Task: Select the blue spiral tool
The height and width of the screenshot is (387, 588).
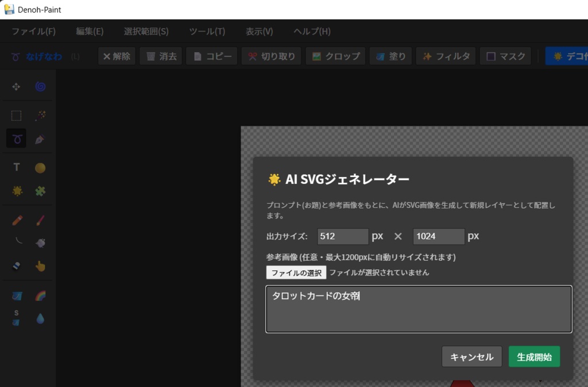Action: point(40,87)
